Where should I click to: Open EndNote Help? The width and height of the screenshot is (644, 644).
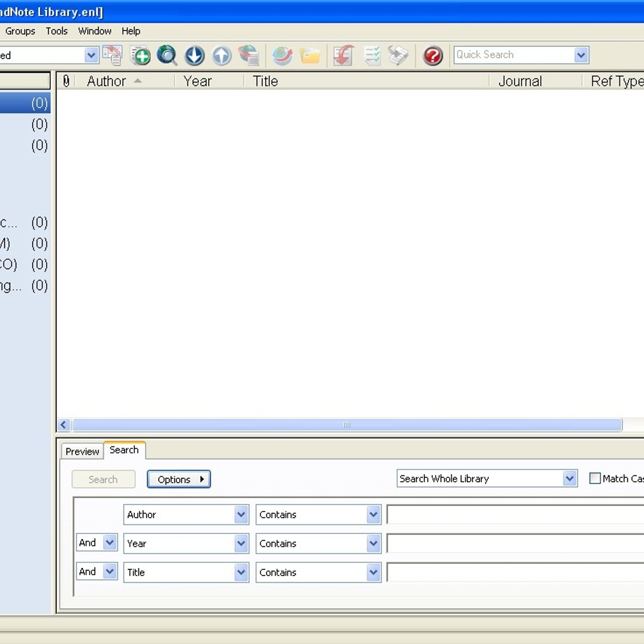pos(433,55)
